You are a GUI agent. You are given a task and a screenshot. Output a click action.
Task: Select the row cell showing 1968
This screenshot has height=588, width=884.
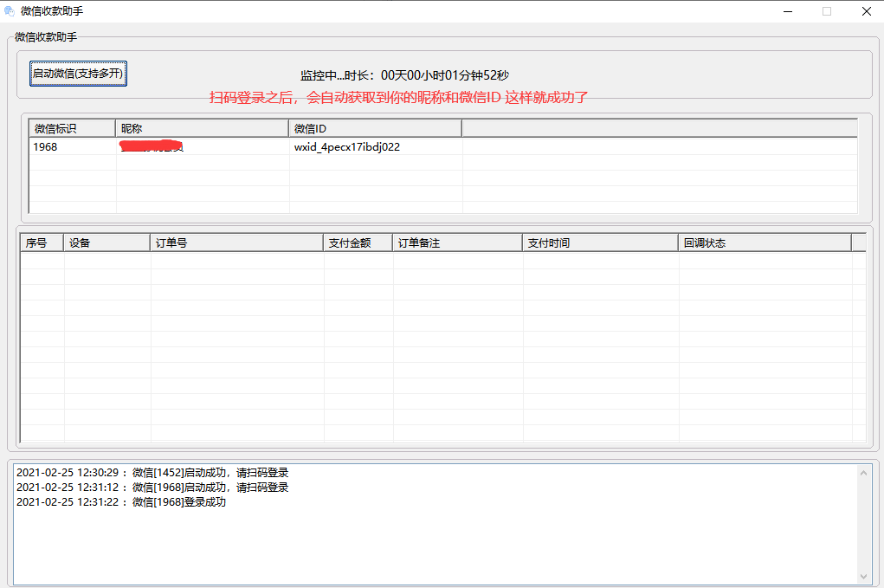tap(72, 147)
